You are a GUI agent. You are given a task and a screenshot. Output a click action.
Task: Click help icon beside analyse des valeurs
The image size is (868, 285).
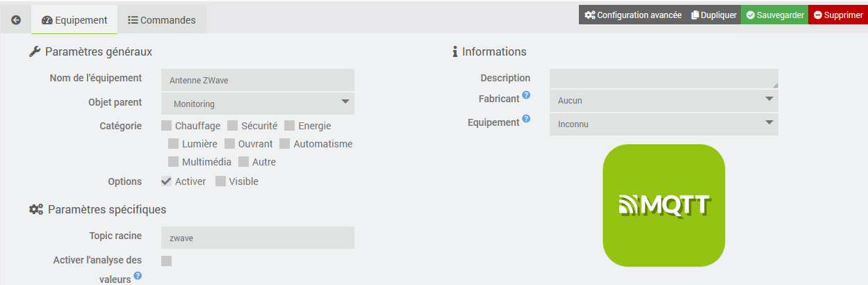point(138,276)
